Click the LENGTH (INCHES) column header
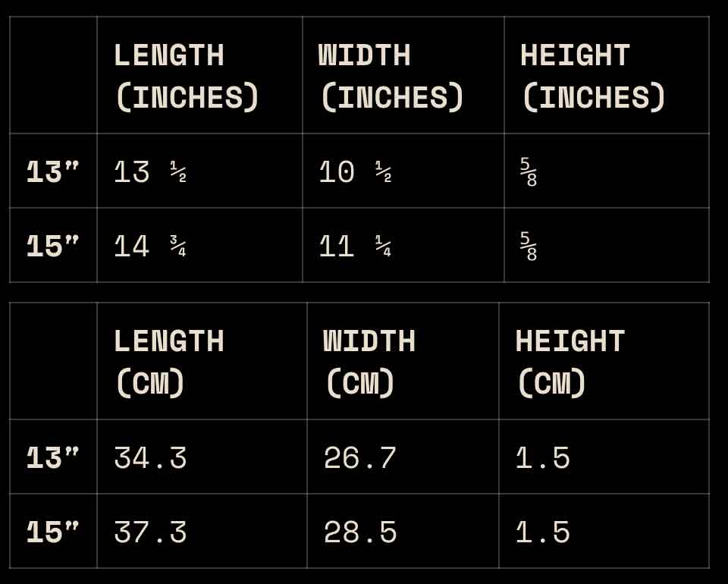 point(187,77)
